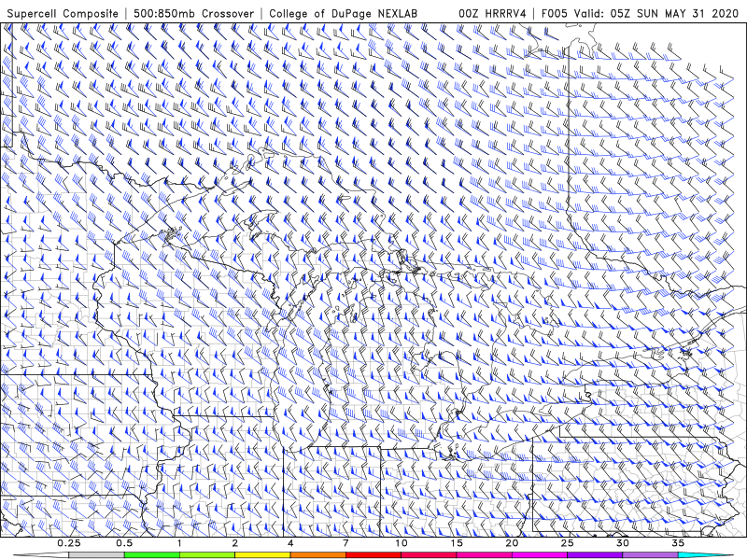Click the legend value 35
The width and height of the screenshot is (747, 560).
678,543
